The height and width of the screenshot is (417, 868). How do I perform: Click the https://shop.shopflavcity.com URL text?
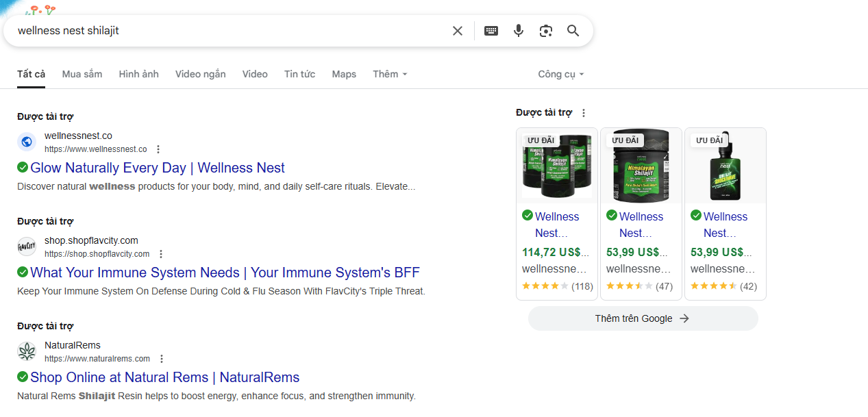coord(97,254)
